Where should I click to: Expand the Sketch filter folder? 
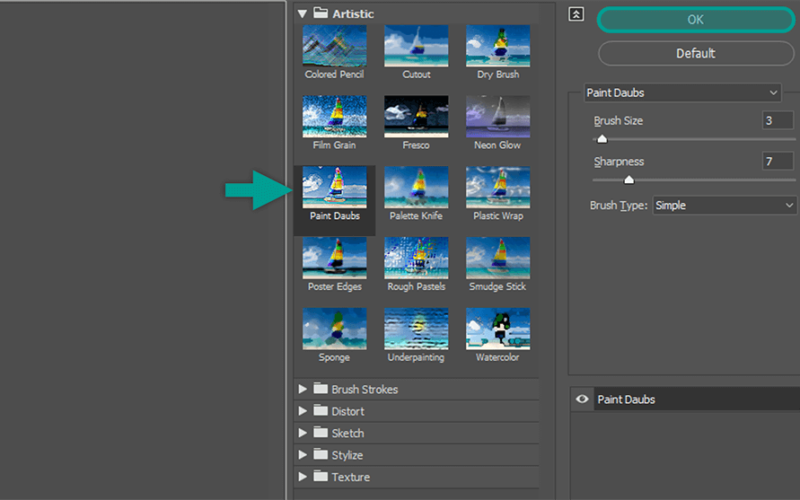303,433
